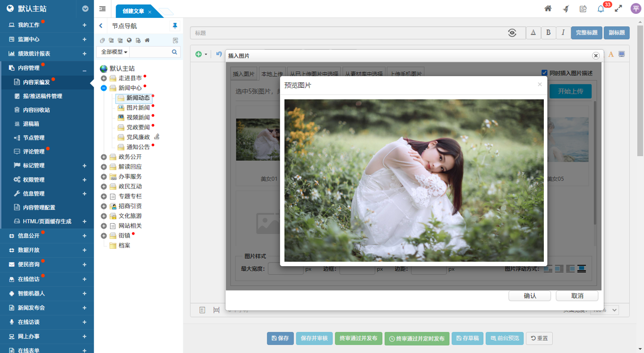644x353 pixels.
Task: Click the 确认 button in dialog
Action: (x=529, y=296)
